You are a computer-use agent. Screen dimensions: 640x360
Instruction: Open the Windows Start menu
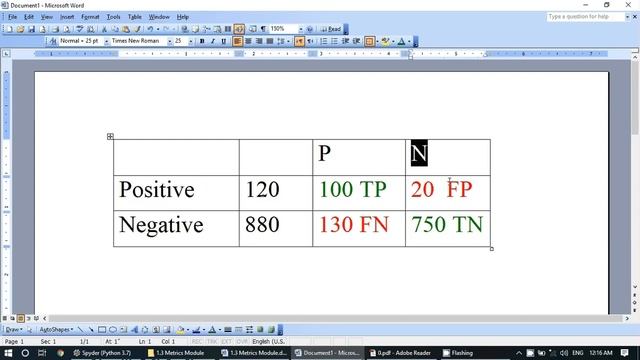pos(8,353)
